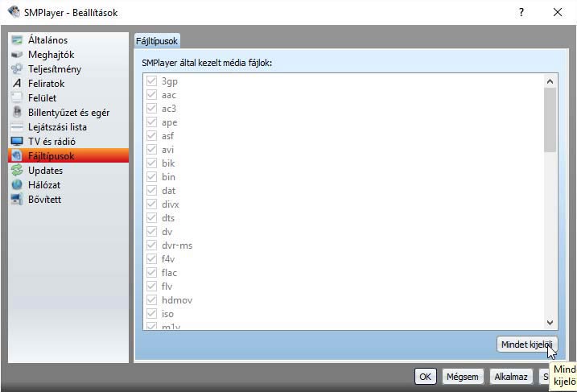Confirm with the OK button
This screenshot has height=392, width=577.
426,377
